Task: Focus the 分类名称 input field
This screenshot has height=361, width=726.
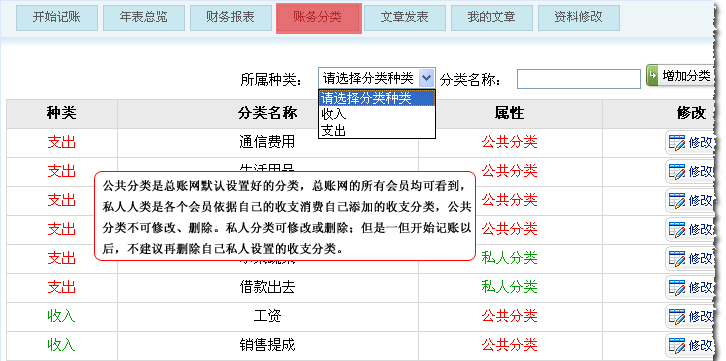Action: [x=579, y=79]
